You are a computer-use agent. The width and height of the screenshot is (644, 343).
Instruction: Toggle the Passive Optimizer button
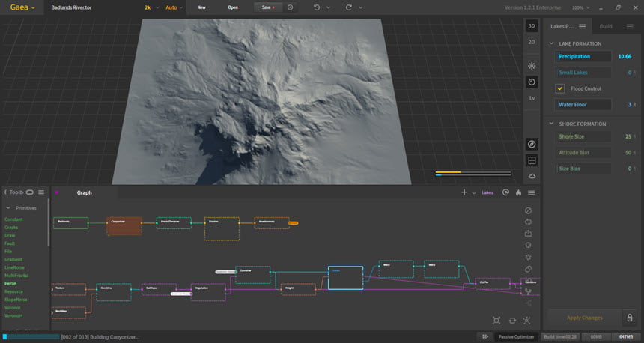click(x=516, y=336)
